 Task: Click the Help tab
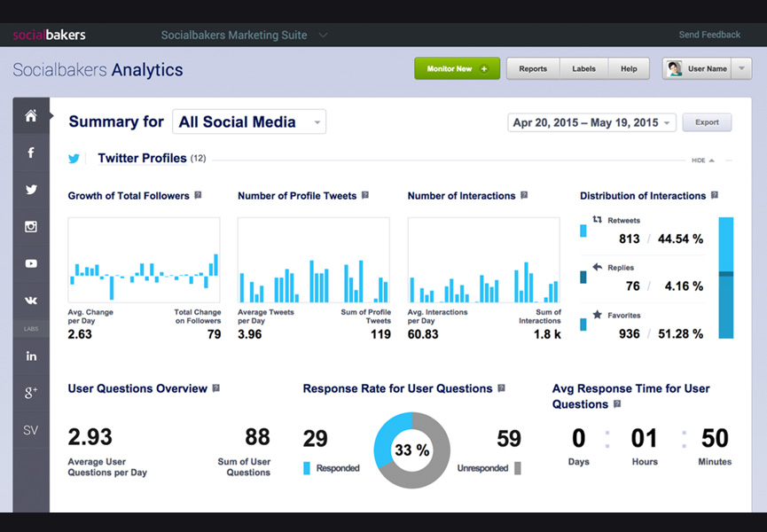click(x=629, y=69)
